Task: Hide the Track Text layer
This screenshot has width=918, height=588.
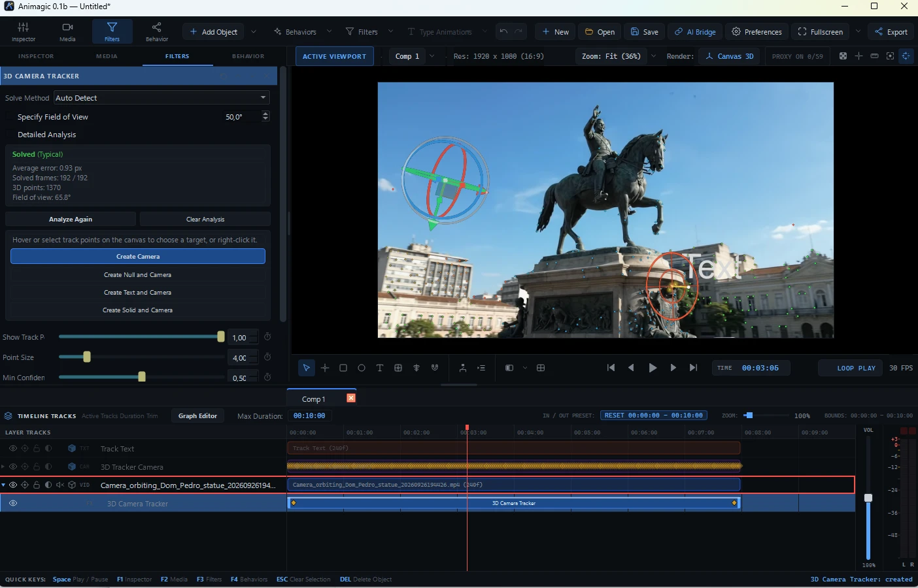Action: 13,449
